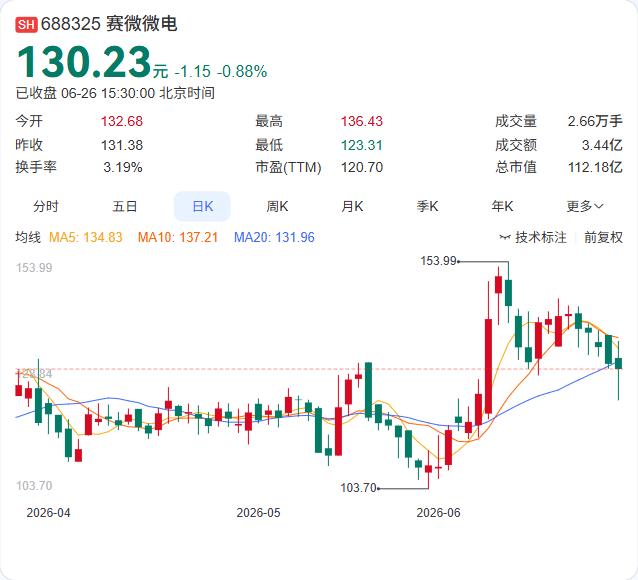Viewport: 638px width, 580px height.
Task: Click the last green candle on the chart
Action: point(618,363)
